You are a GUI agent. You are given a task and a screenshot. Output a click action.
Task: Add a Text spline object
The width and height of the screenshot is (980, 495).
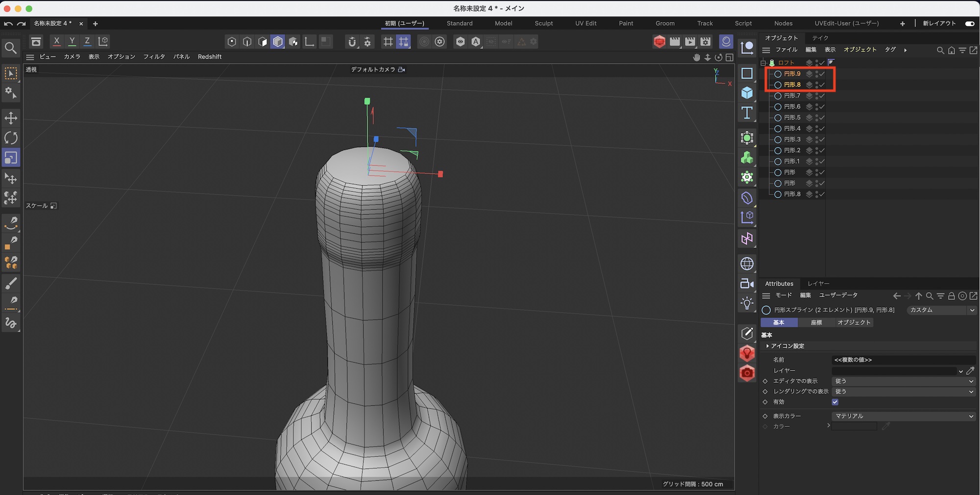[747, 113]
